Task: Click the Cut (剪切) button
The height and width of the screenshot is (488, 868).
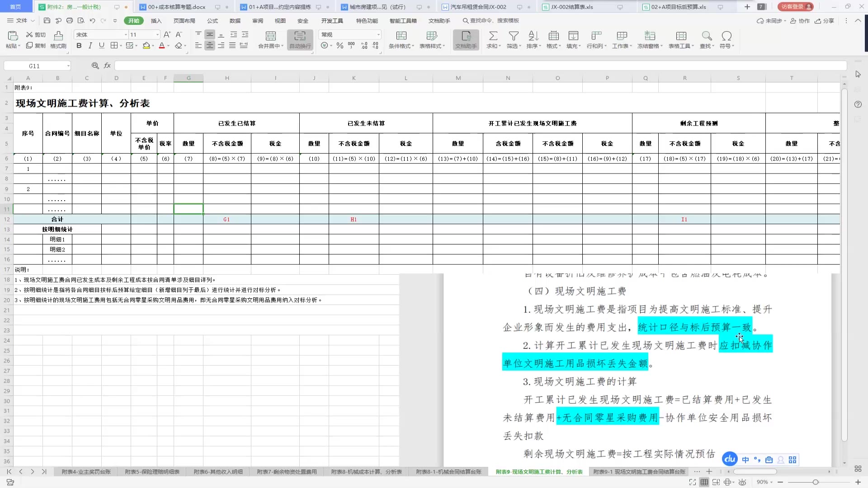Action: pos(36,35)
